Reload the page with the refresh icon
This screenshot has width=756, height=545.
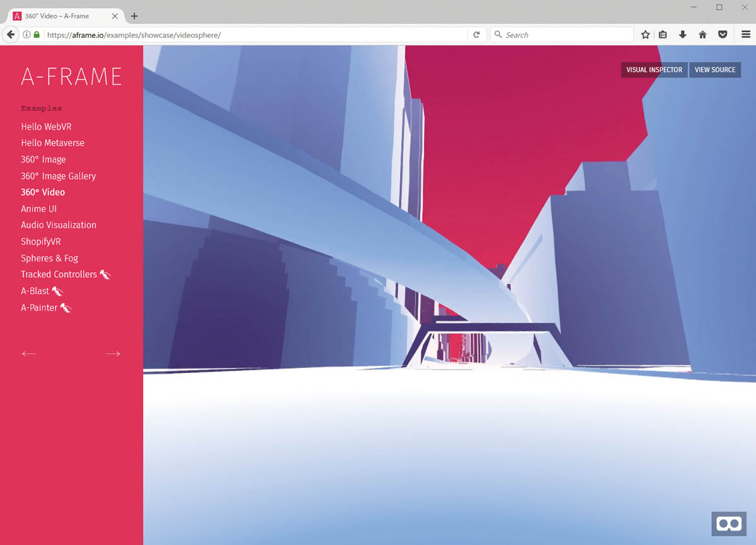point(477,35)
